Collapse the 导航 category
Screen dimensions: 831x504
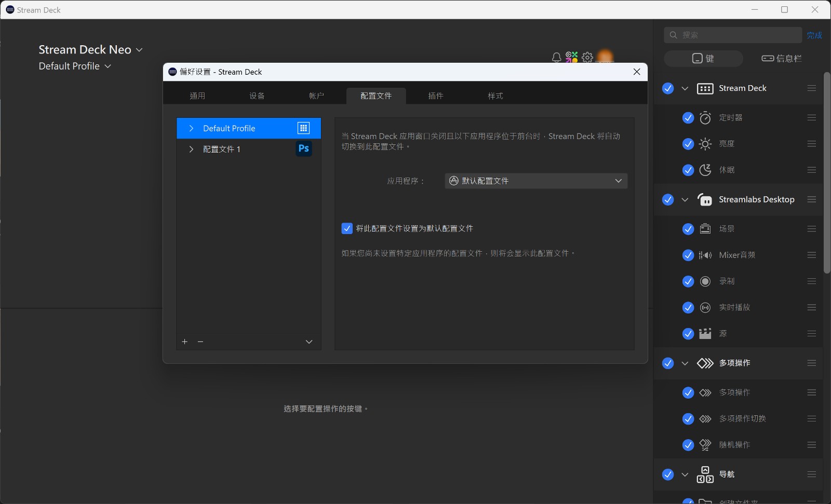click(x=685, y=474)
